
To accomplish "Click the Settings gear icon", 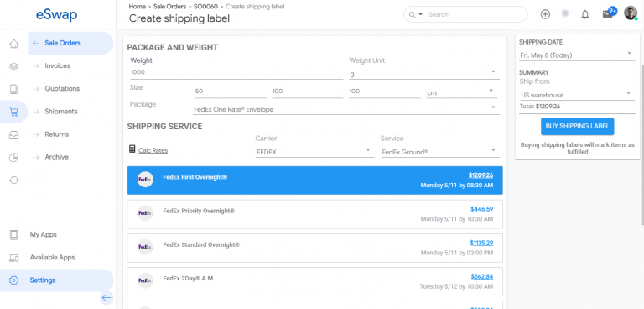I will tap(14, 280).
